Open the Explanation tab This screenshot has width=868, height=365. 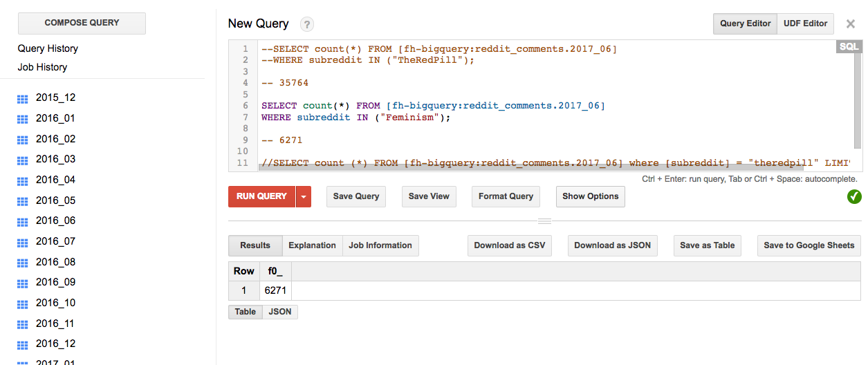pyautogui.click(x=312, y=245)
